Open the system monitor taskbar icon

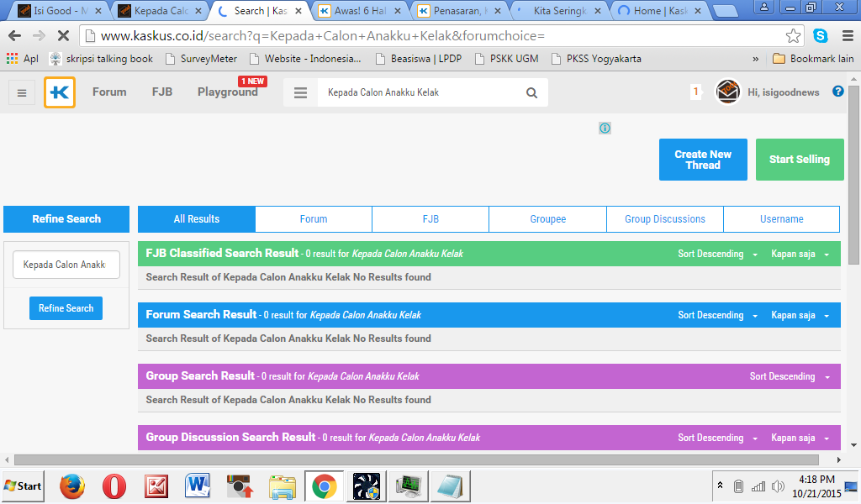pos(408,486)
